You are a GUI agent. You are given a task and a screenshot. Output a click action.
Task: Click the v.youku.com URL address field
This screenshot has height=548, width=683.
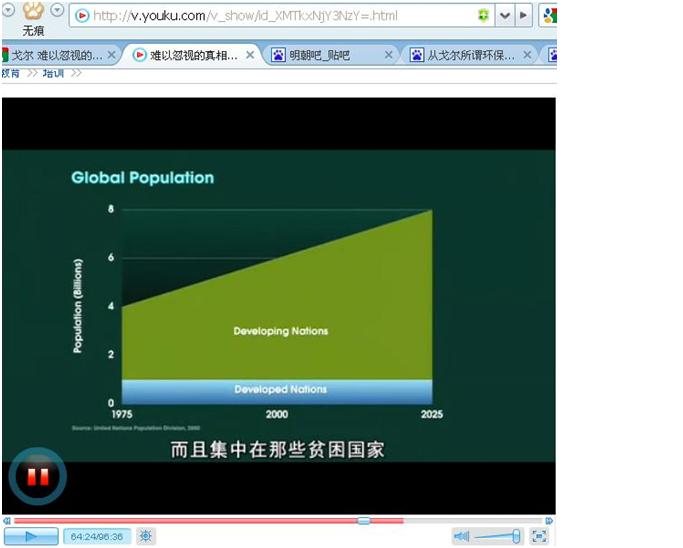pyautogui.click(x=279, y=16)
